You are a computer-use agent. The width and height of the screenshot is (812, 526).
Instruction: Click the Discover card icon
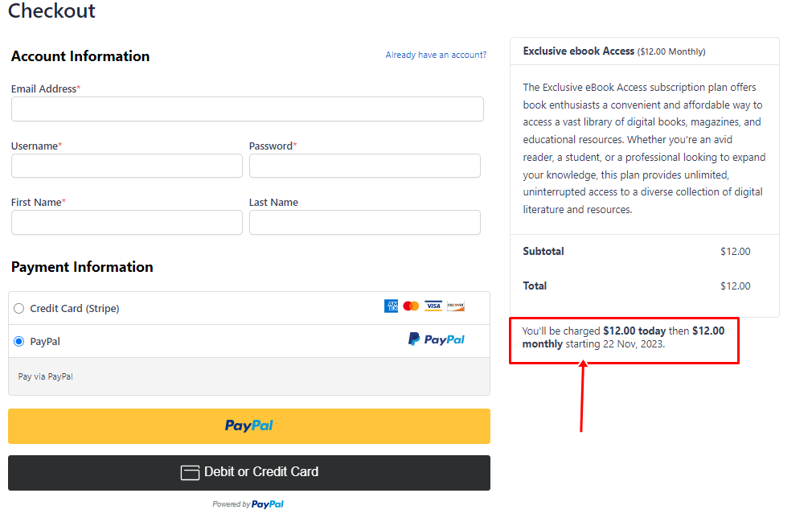pyautogui.click(x=456, y=306)
